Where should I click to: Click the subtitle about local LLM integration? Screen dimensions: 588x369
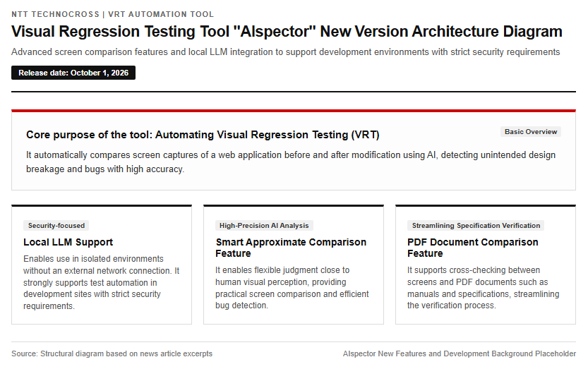click(285, 52)
